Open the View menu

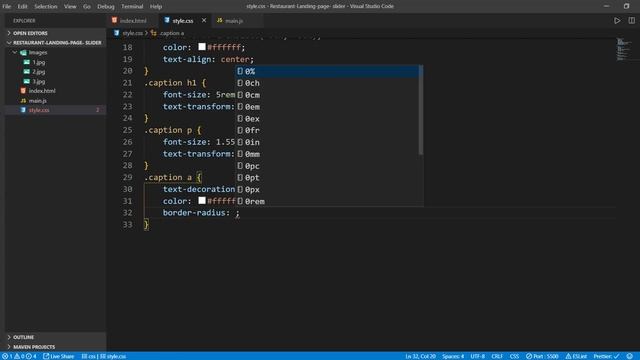click(x=70, y=7)
